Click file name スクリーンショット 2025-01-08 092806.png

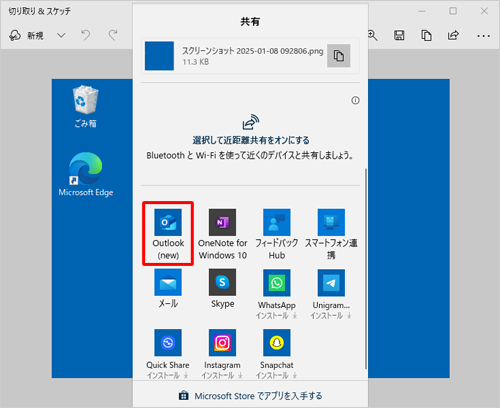click(252, 51)
